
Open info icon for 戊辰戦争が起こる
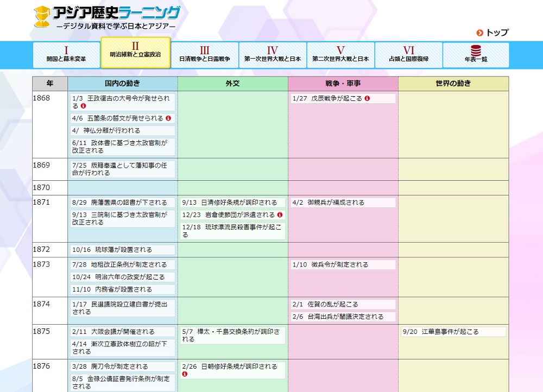click(x=367, y=99)
